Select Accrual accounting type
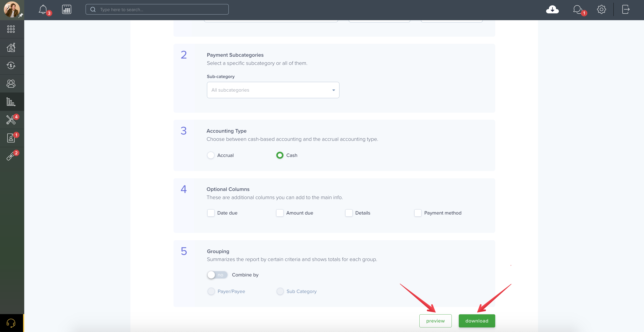 [211, 155]
